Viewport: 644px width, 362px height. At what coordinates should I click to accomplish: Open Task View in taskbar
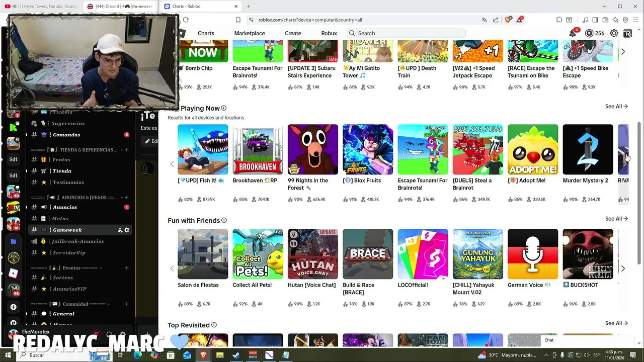pyautogui.click(x=121, y=355)
